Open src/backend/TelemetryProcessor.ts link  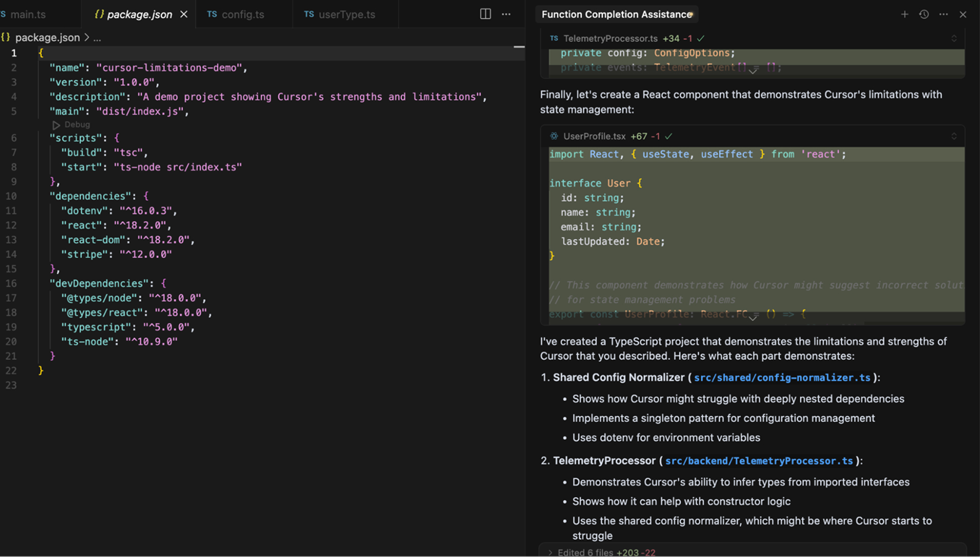coord(758,461)
